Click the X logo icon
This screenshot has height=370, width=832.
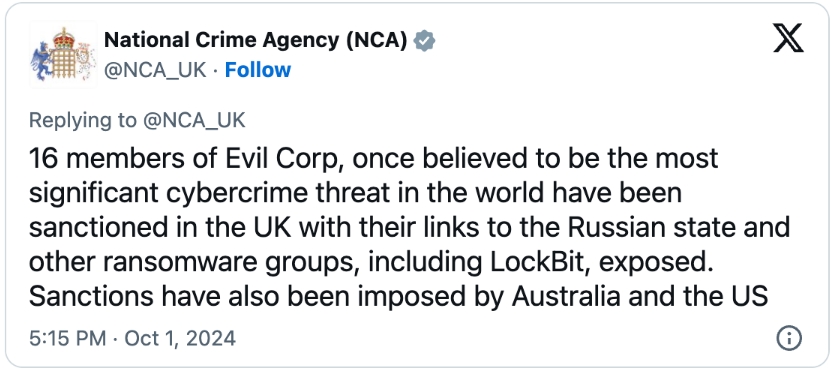[788, 39]
